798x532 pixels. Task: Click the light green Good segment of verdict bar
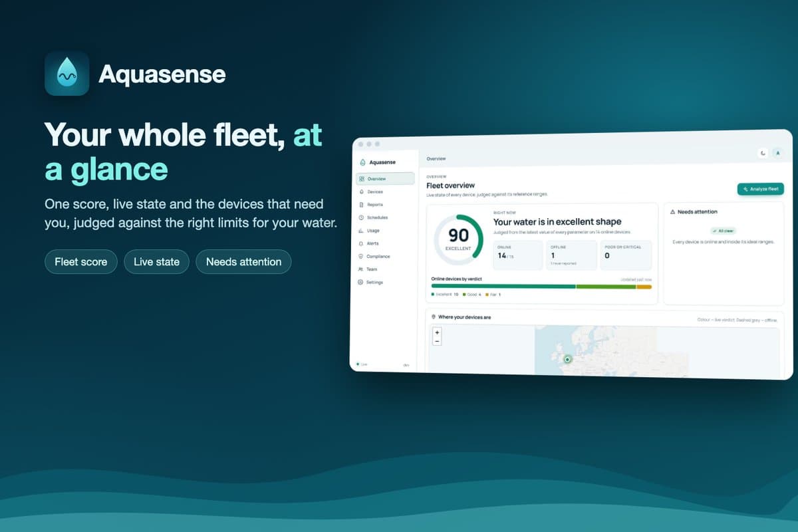606,287
